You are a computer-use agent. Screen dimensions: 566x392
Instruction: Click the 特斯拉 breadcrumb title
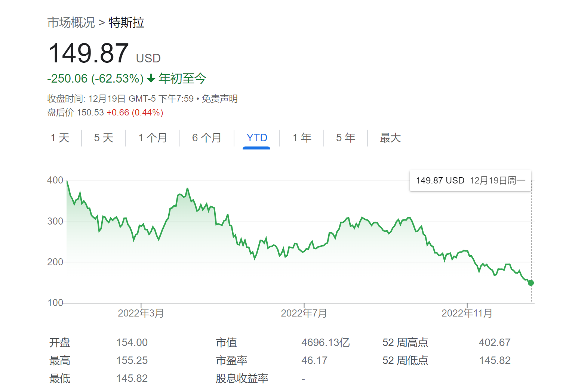click(x=126, y=23)
